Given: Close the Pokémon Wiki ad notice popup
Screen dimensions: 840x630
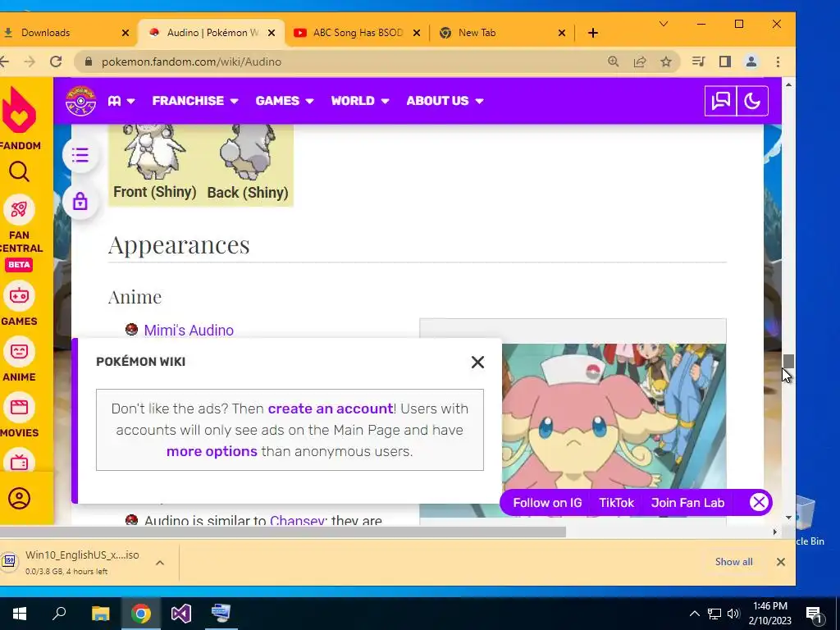Looking at the screenshot, I should click(477, 362).
